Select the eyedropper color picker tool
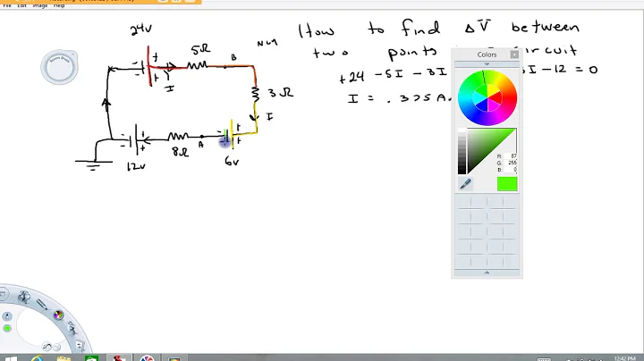Image resolution: width=644 pixels, height=361 pixels. pyautogui.click(x=465, y=183)
